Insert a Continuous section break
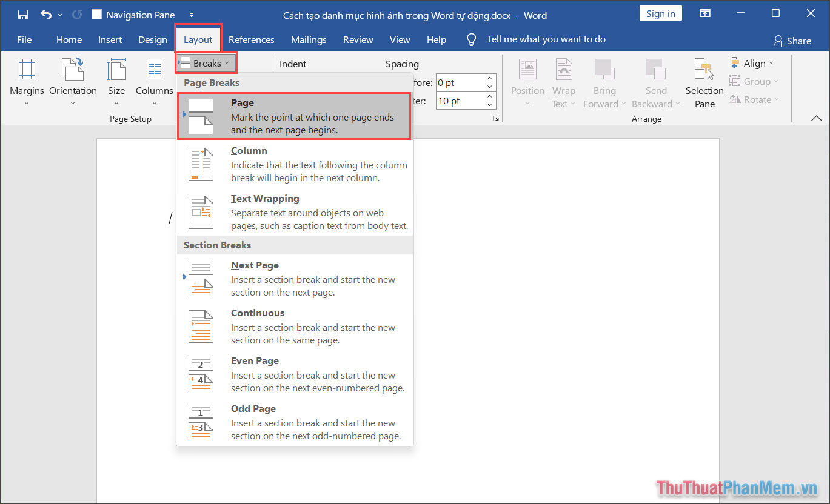 click(x=295, y=327)
